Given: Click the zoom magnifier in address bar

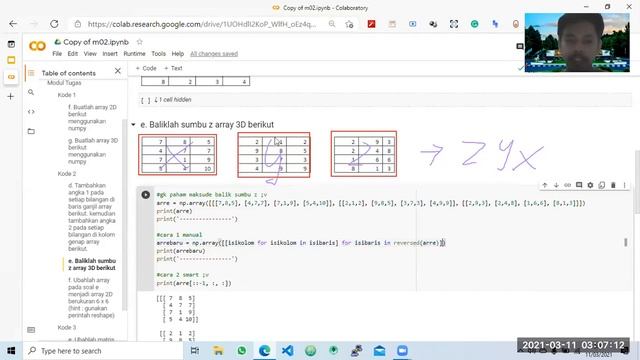Looking at the screenshot, I should tap(332, 24).
